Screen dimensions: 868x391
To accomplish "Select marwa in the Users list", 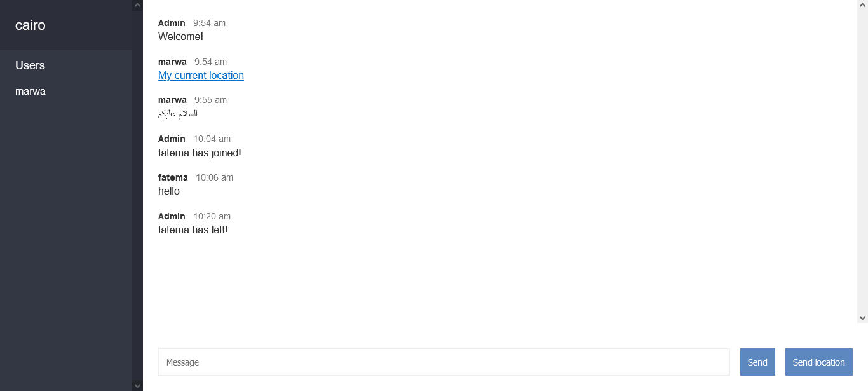I will 31,92.
